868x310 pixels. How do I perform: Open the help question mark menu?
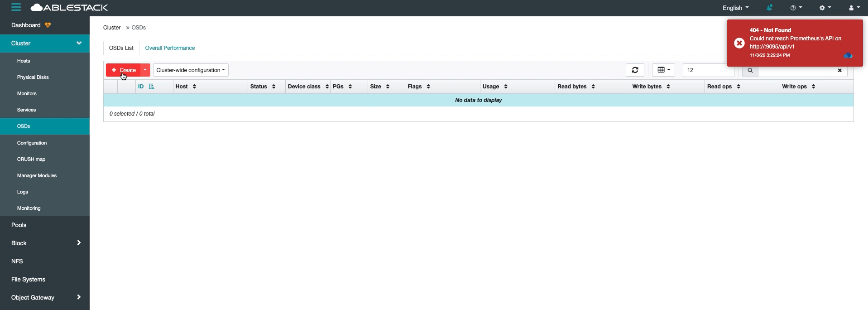pyautogui.click(x=796, y=8)
